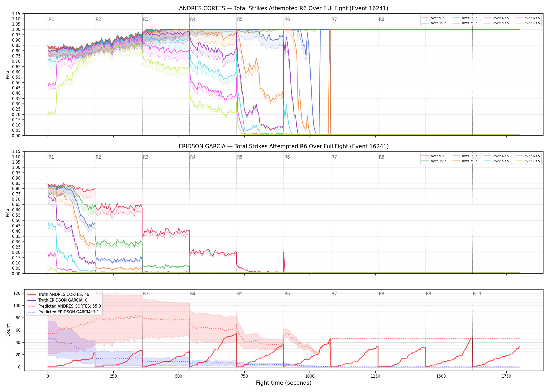Select the 1750 tick on the time axis
This screenshot has width=549, height=392.
click(x=506, y=376)
